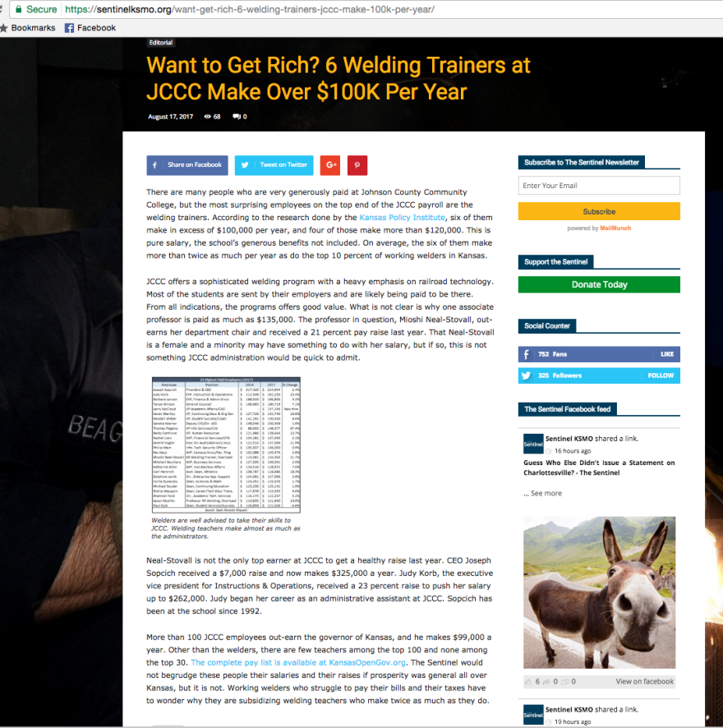Follow the Sentinel on Twitter
Image resolution: width=723 pixels, height=728 pixels.
(661, 376)
